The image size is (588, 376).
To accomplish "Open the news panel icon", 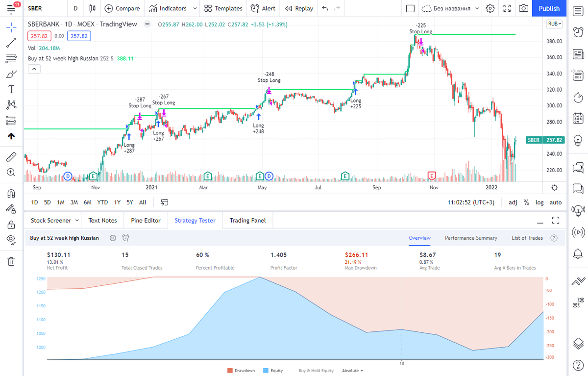I will click(578, 54).
